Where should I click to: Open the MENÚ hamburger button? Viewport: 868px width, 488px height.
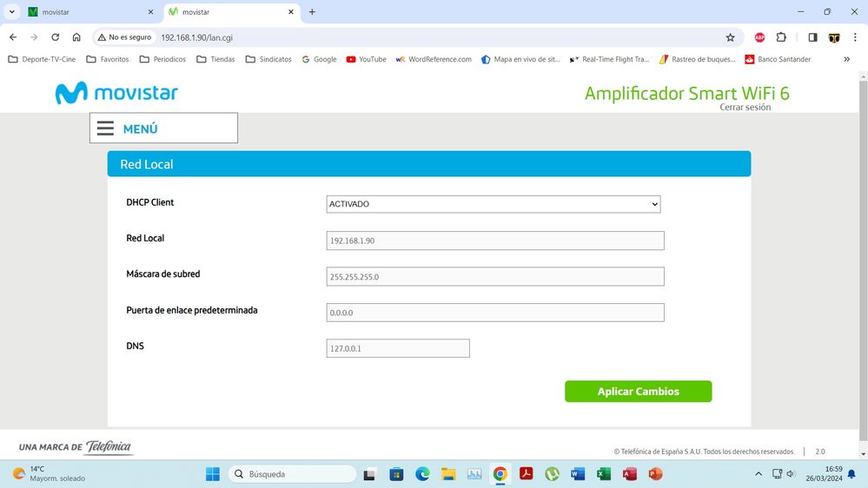162,129
